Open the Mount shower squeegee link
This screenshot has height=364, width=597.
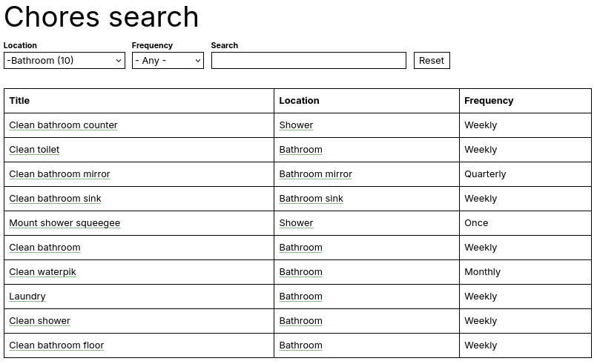point(65,223)
